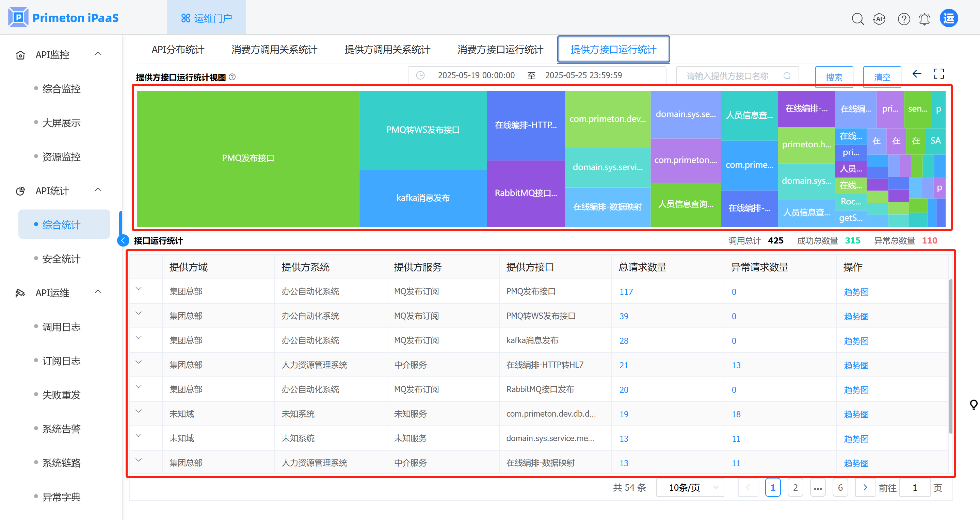Click the search magnifier icon in top bar
The image size is (980, 520).
(857, 19)
